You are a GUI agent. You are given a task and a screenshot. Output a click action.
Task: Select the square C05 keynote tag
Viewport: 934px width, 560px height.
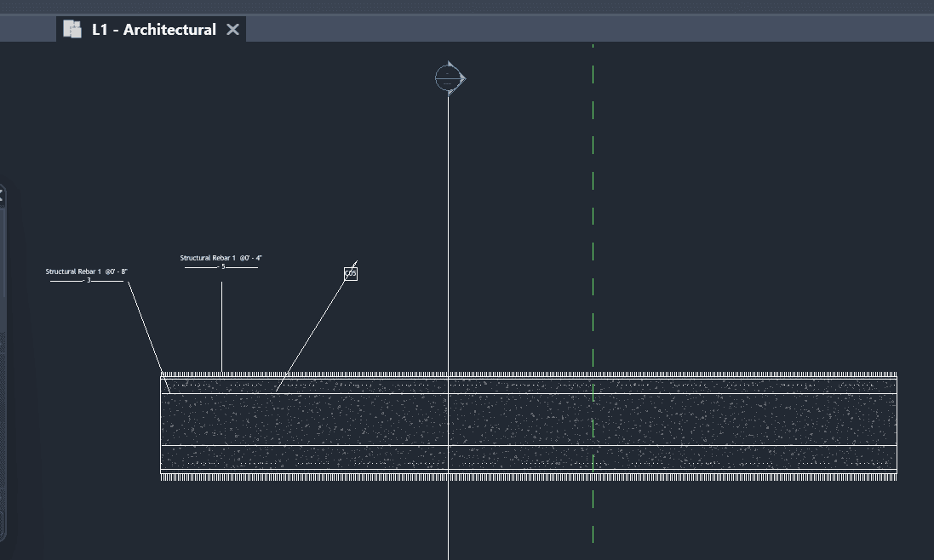pos(351,273)
